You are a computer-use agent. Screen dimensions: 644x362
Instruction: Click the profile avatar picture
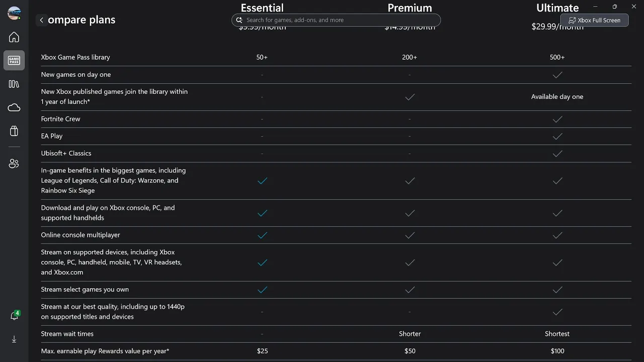(14, 13)
